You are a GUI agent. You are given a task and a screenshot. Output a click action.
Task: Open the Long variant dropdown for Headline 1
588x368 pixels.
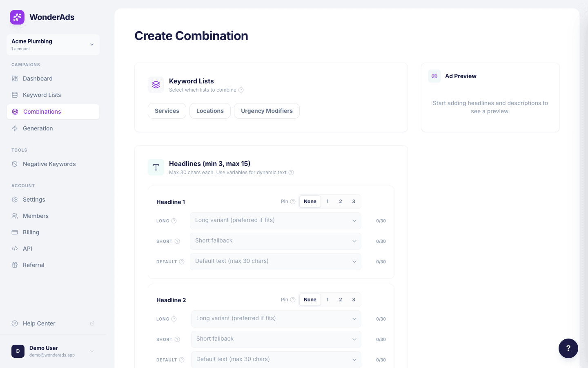275,220
